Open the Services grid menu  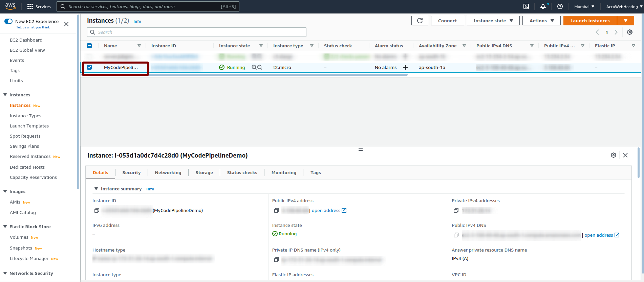(x=39, y=6)
